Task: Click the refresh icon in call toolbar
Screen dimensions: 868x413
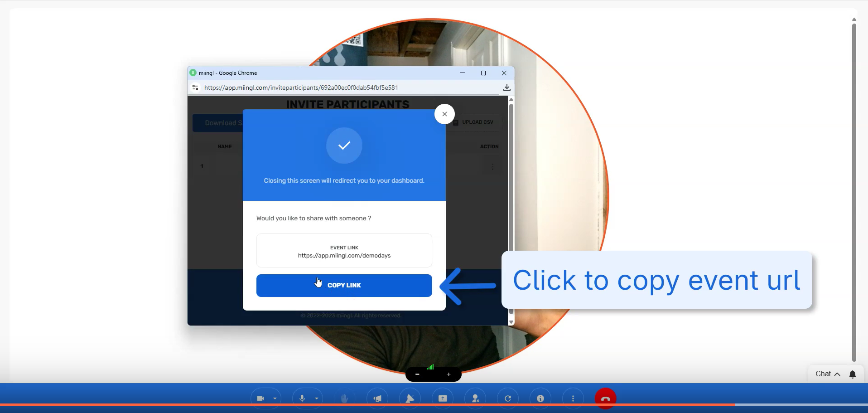Action: (x=508, y=398)
